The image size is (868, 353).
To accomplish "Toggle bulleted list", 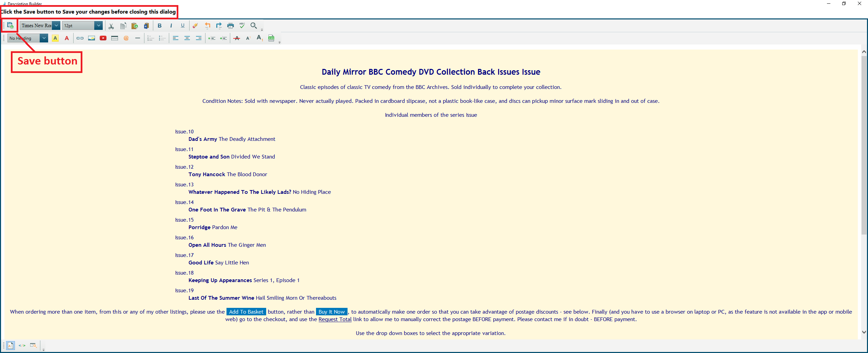I will tap(162, 38).
